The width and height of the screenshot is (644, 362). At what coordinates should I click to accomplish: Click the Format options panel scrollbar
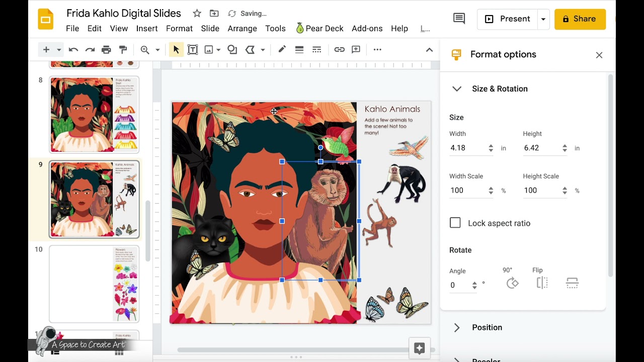click(x=610, y=176)
